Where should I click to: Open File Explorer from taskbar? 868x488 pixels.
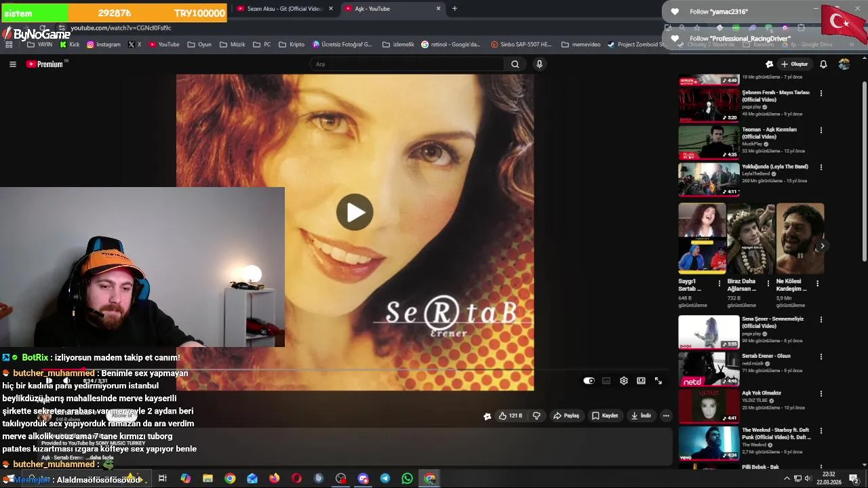click(208, 479)
